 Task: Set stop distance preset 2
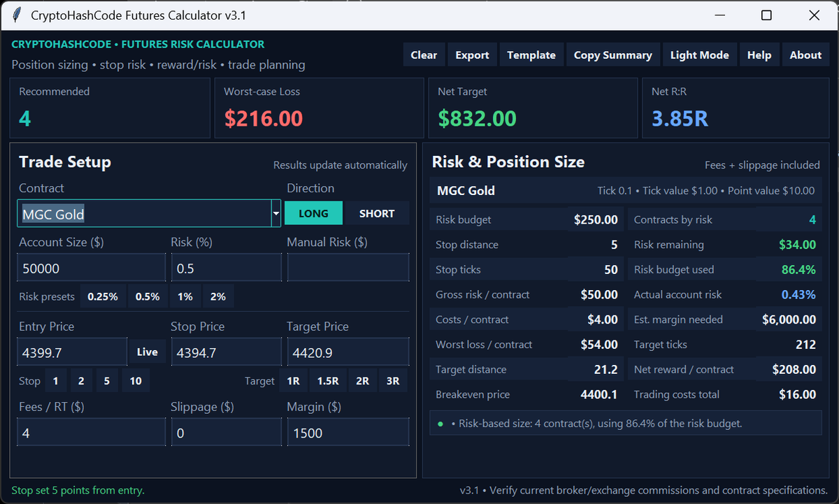(81, 381)
